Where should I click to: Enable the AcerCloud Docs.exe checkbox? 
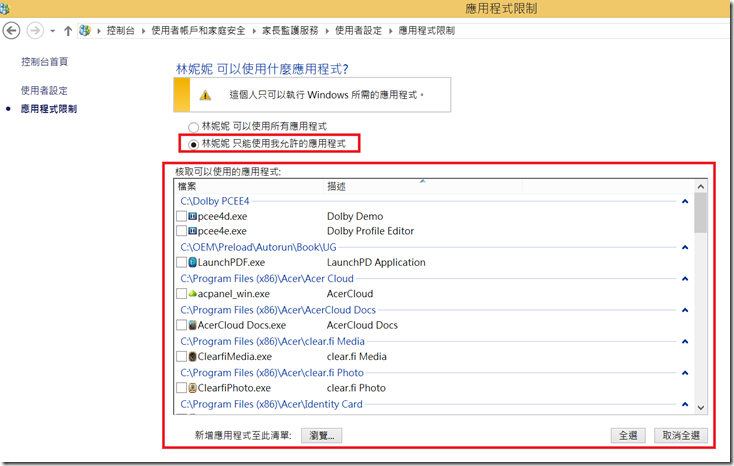pos(181,325)
